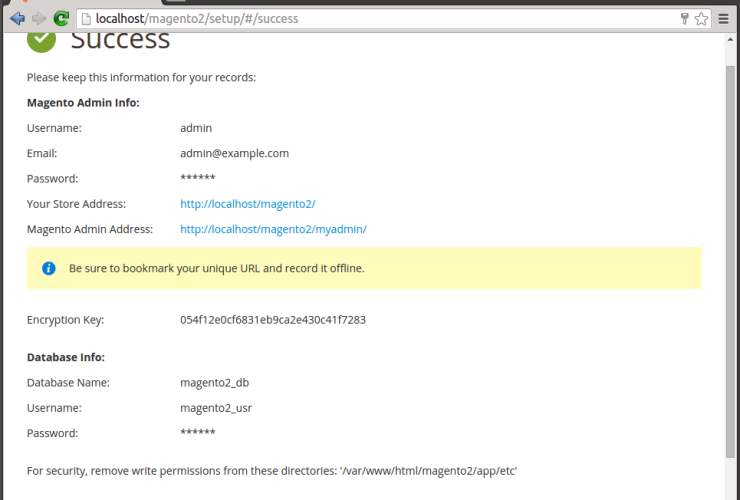Click the magento2_db database name value
Image resolution: width=740 pixels, height=500 pixels.
214,383
